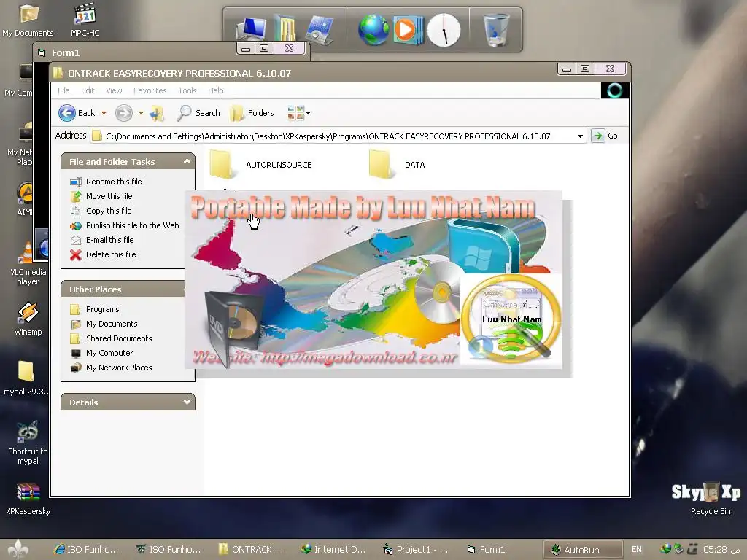Switch to ONTRACK taskbar button

251,550
